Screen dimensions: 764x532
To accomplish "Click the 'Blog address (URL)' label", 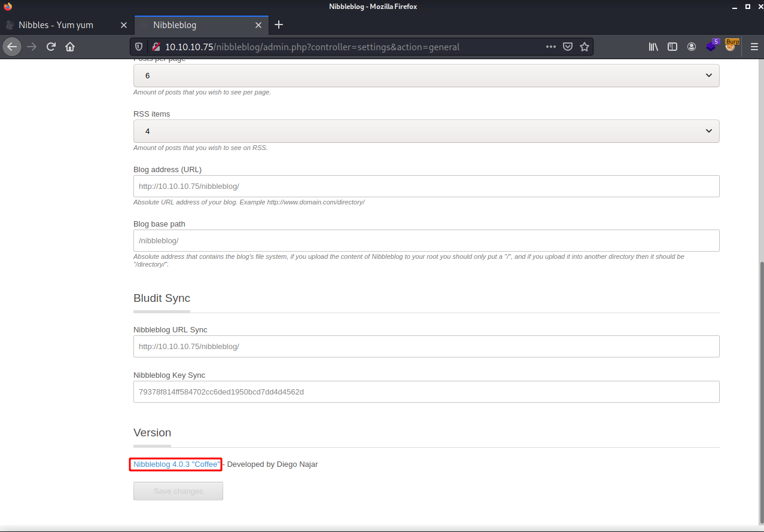I will coord(168,169).
